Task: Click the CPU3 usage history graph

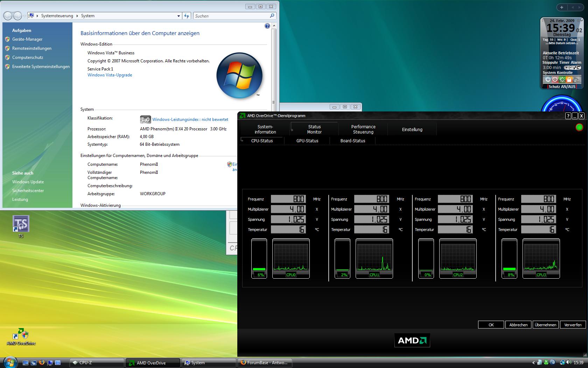Action: [541, 258]
